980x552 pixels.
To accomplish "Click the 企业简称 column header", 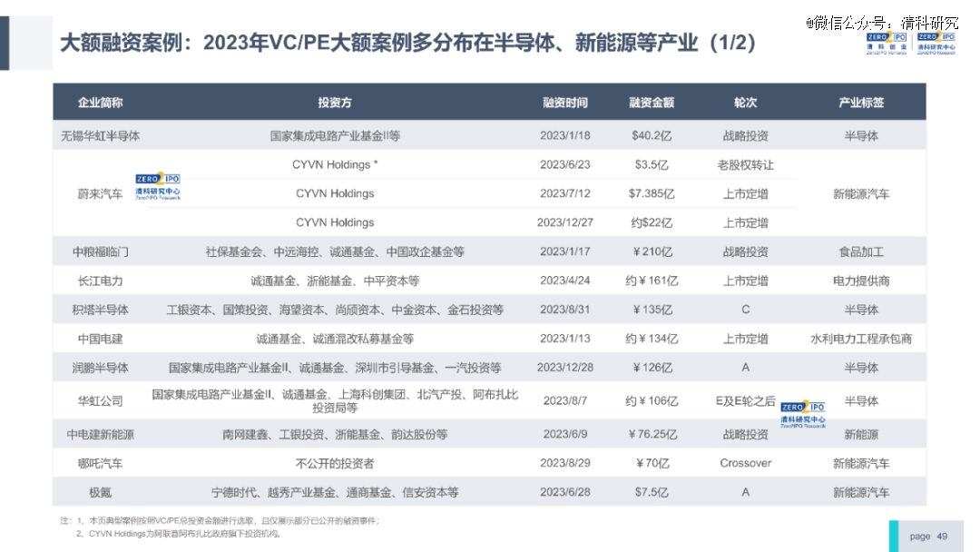I will pyautogui.click(x=100, y=103).
